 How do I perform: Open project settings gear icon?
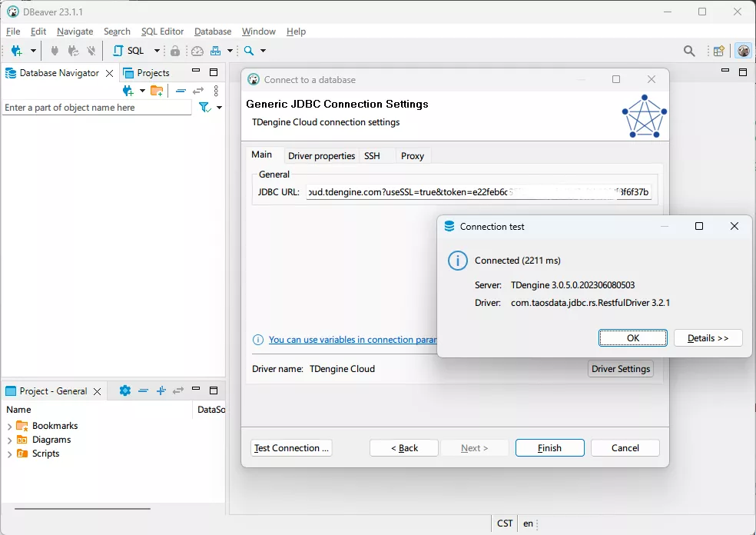125,390
